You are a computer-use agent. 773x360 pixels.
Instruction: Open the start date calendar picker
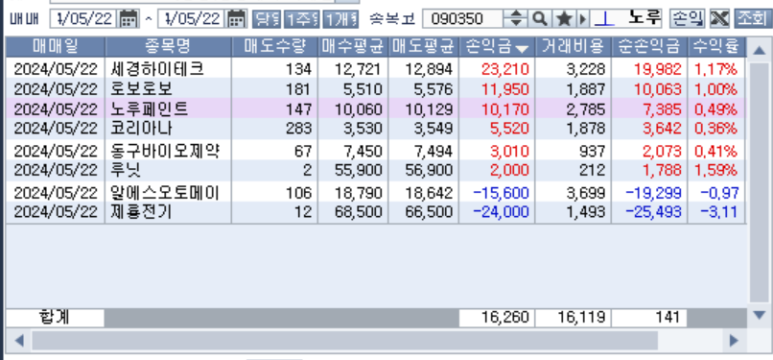(x=129, y=19)
